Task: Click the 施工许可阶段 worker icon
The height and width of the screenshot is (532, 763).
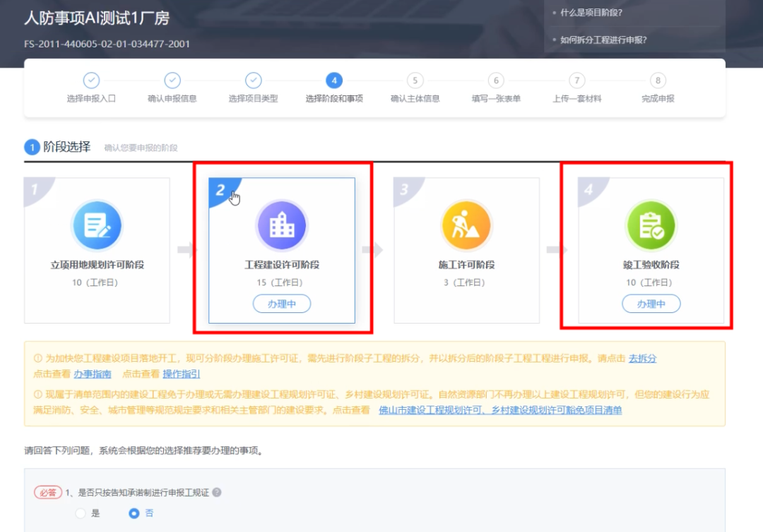Action: pos(466,226)
